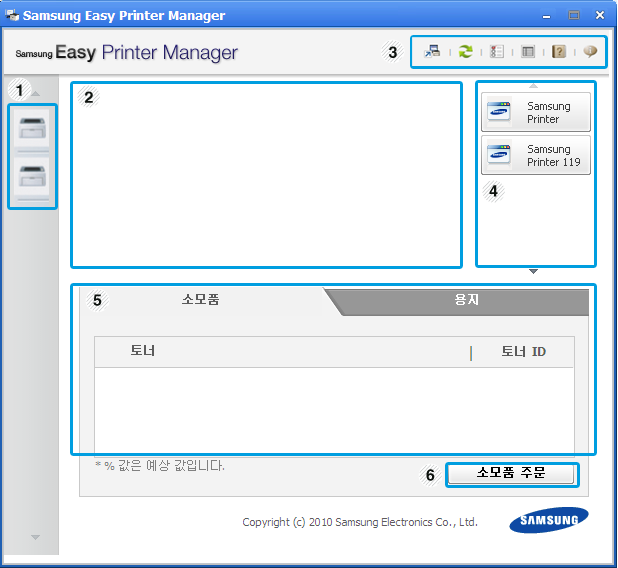Close the Easy Printer Manager window
Viewport: 618px width, 568px height.
[600, 15]
